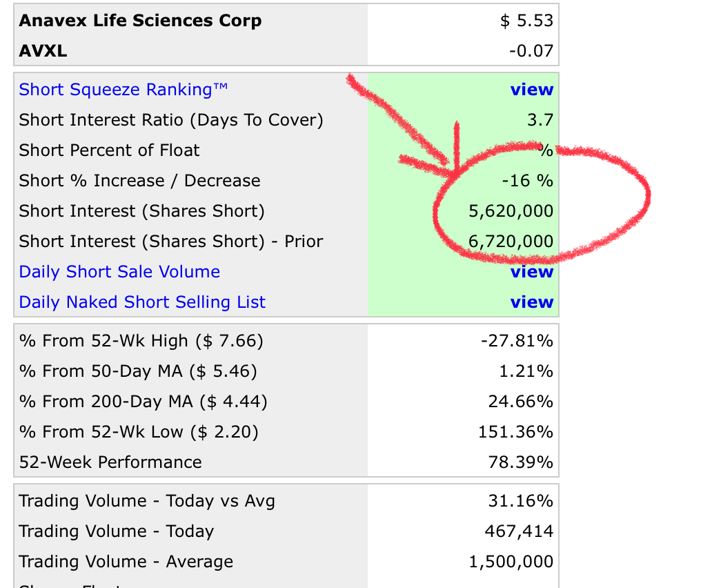
Task: Click the average trading volume 1,500,000
Action: tap(511, 561)
